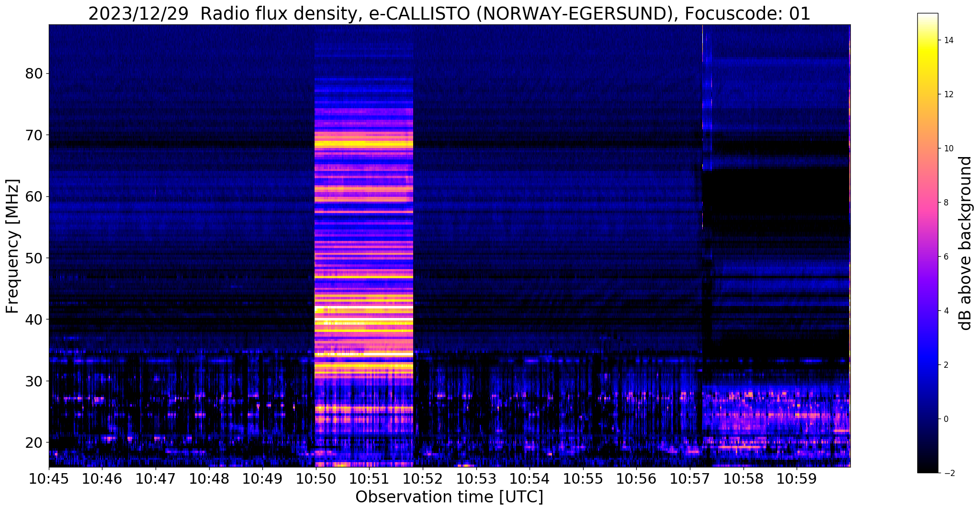Screen dimensions: 980x511
Task: Click the 10:49 time tick label
Action: click(262, 478)
